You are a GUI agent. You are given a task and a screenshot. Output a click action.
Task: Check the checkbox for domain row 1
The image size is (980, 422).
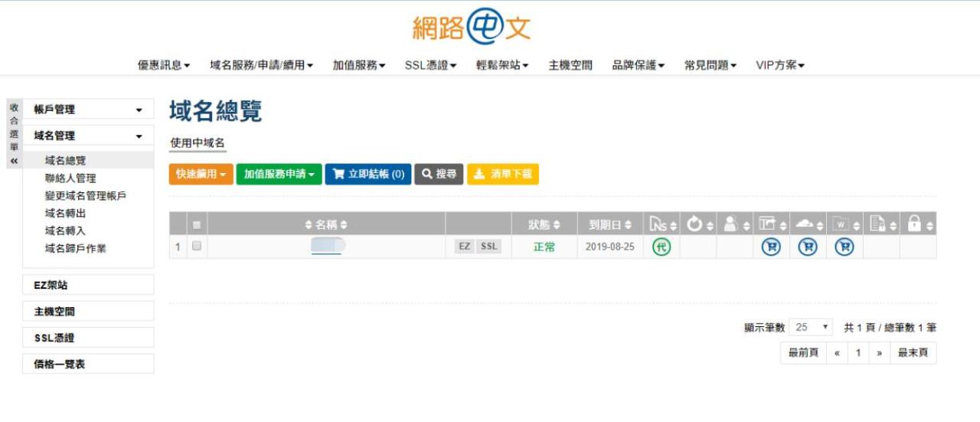[197, 247]
